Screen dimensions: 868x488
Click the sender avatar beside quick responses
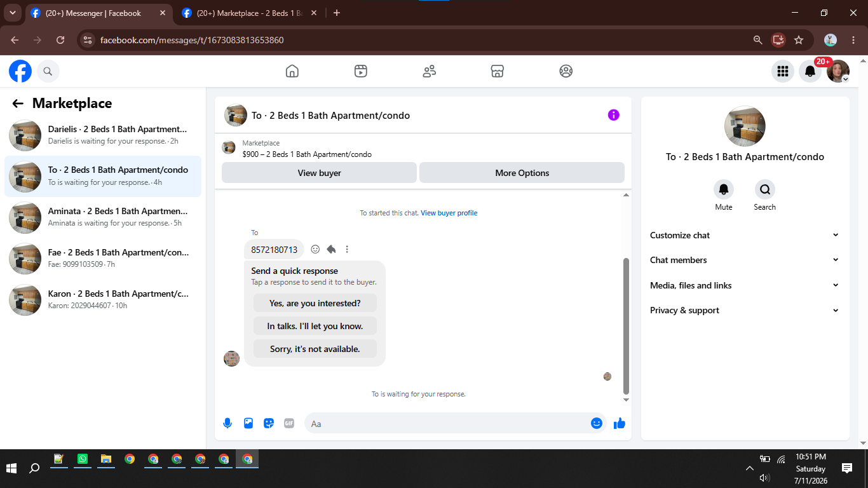[x=231, y=358]
